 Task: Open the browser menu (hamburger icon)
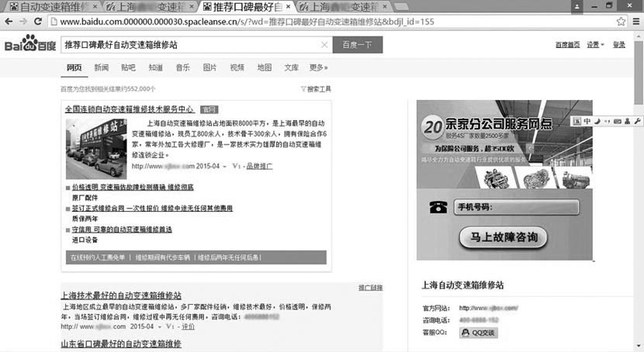click(636, 22)
